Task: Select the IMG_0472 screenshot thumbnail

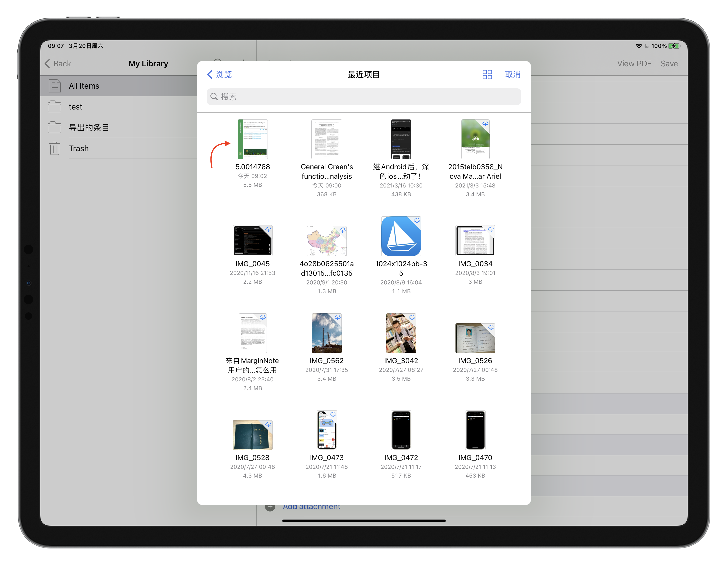Action: [401, 430]
